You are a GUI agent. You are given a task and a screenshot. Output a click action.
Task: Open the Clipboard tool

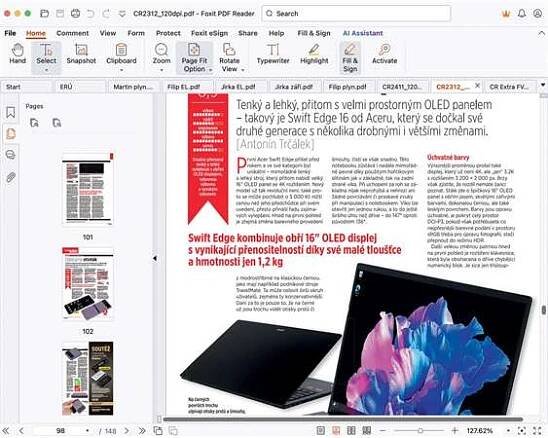[121, 54]
